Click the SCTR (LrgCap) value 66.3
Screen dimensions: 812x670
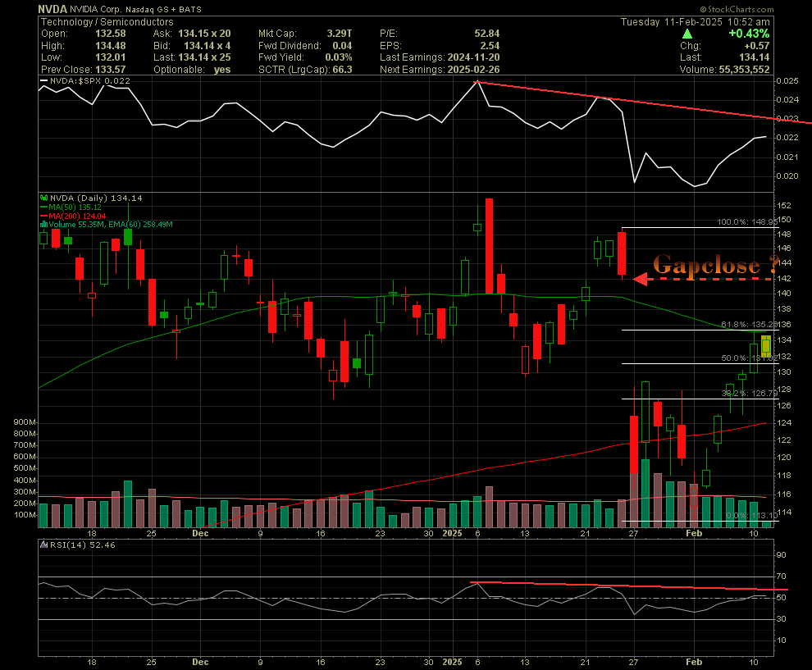click(x=342, y=70)
